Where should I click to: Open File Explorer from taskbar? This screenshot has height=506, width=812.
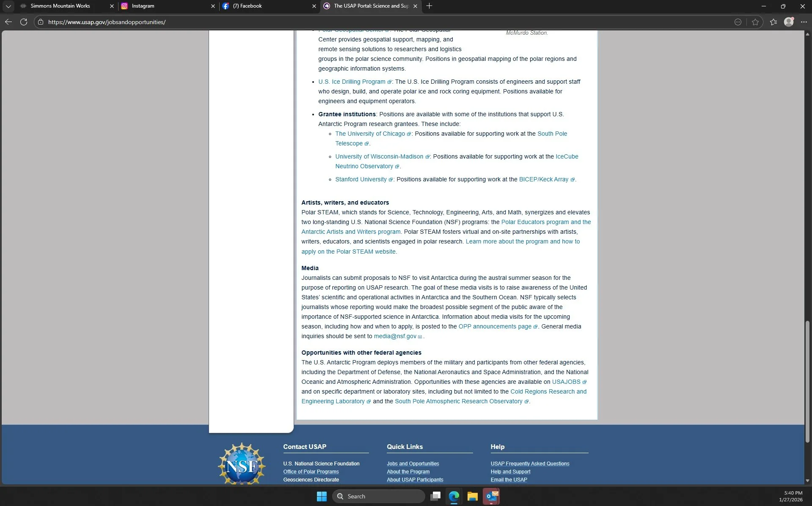[473, 496]
